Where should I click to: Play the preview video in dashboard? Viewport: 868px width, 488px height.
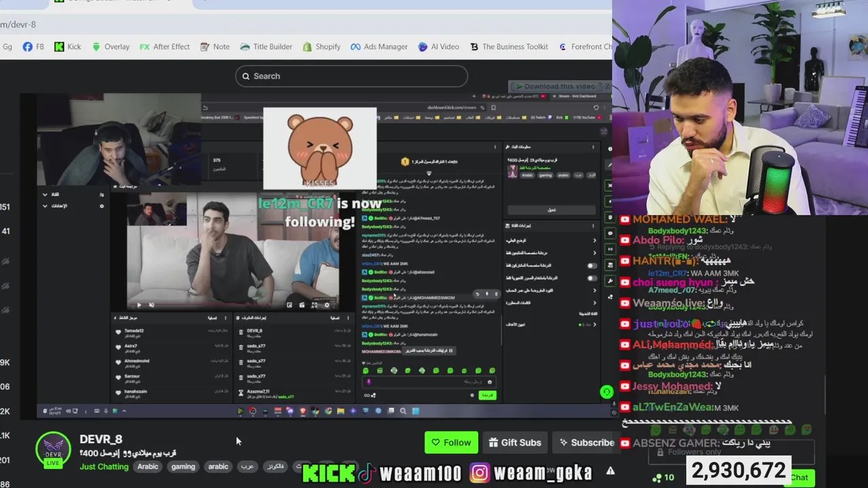click(139, 305)
